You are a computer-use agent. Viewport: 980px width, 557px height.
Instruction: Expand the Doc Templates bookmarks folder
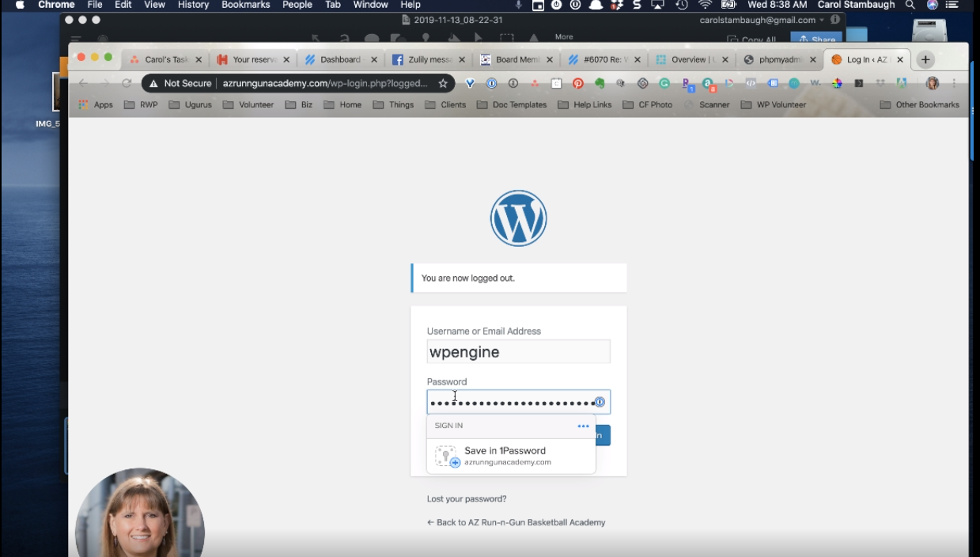[512, 104]
